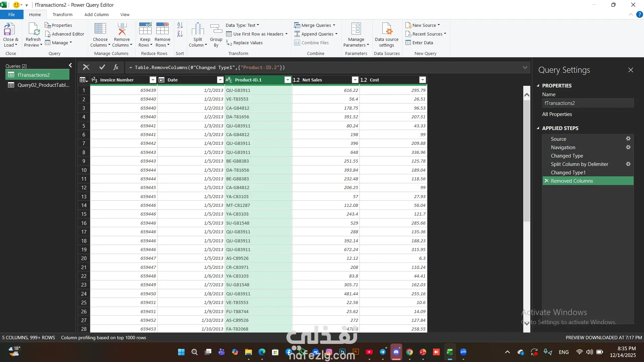Open the Add Column tab
Viewport: 644px width, 362px height.
point(96,14)
